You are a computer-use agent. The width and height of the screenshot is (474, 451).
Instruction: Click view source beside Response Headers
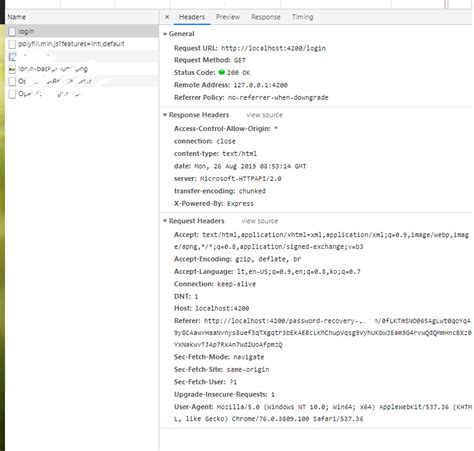pyautogui.click(x=264, y=115)
